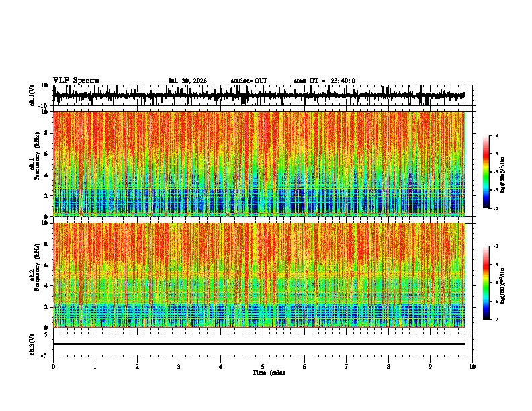Click the -5 tick on ch.3(V) axis
The height and width of the screenshot is (411, 532).
pos(46,355)
